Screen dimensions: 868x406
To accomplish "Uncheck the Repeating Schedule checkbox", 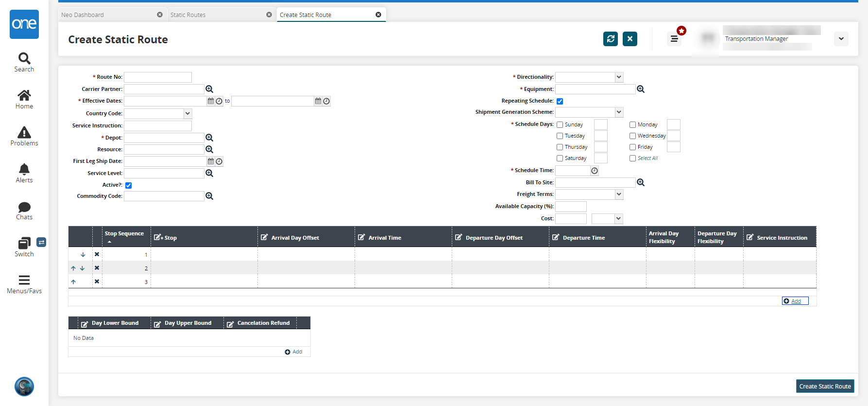I will click(560, 101).
